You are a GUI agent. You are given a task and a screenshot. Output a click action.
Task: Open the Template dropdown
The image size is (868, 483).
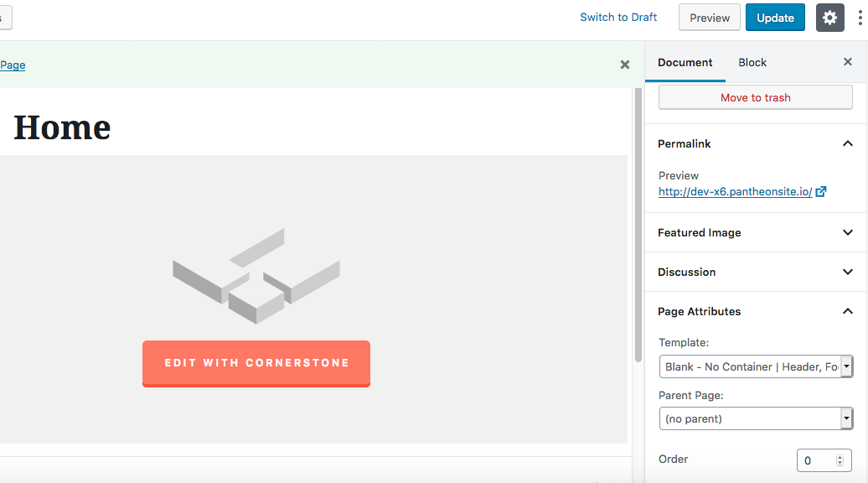756,366
